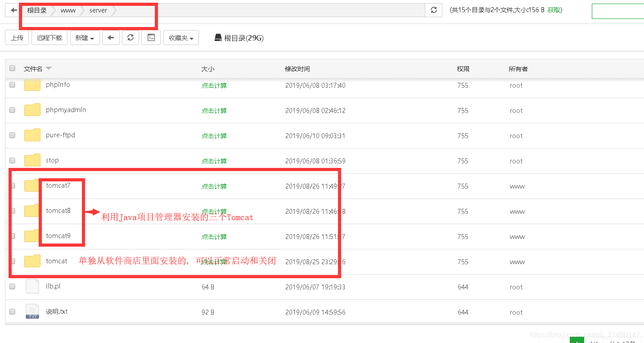Click the 上传 upload button
This screenshot has height=343, width=644.
(x=17, y=38)
